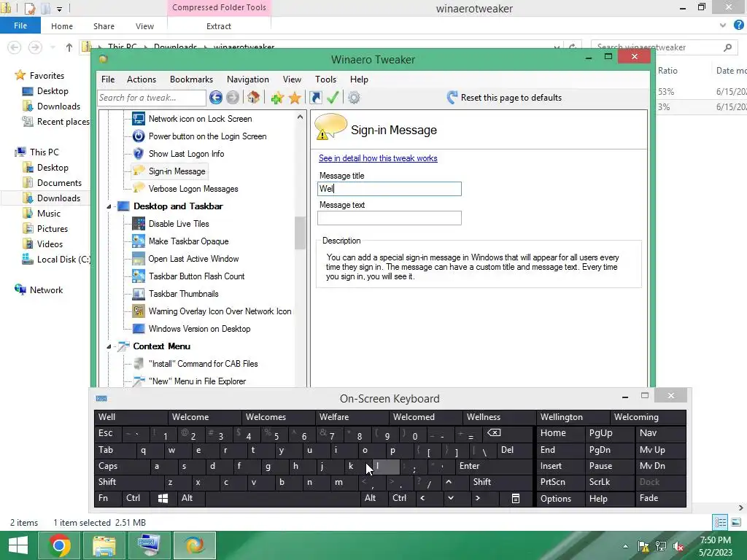Image resolution: width=747 pixels, height=560 pixels.
Task: Open File Explorer taskbar icon
Action: coord(104,545)
